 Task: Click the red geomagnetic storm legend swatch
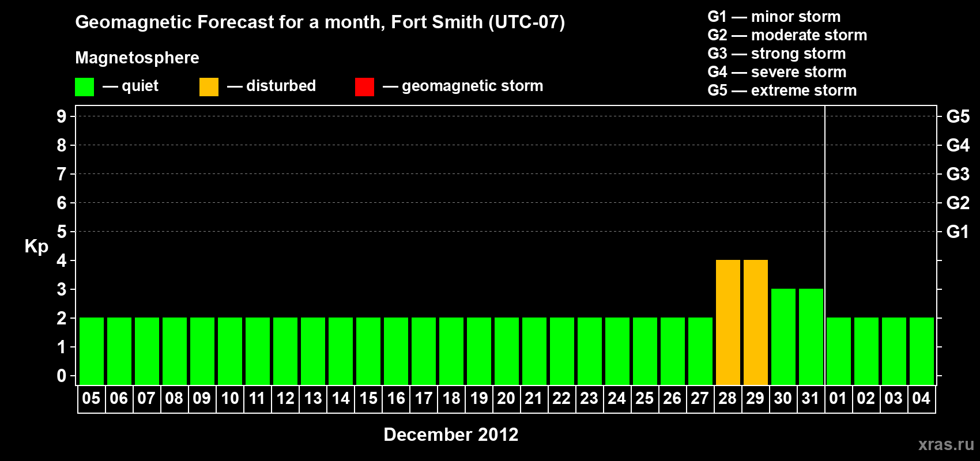364,87
